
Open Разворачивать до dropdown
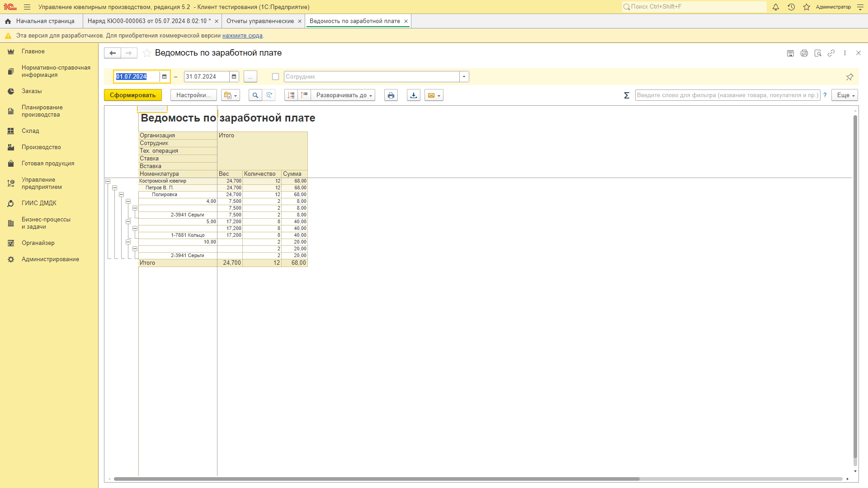click(343, 95)
